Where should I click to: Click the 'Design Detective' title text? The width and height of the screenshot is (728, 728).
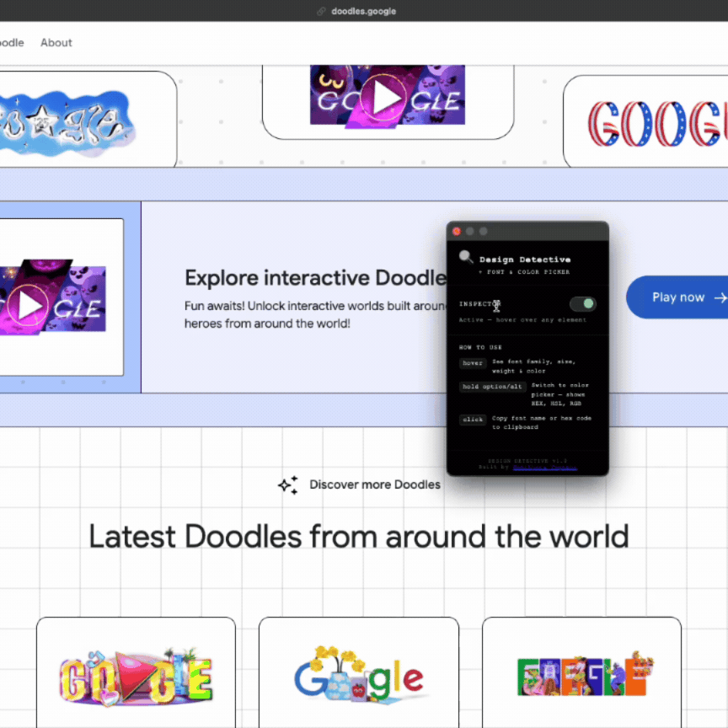click(525, 260)
